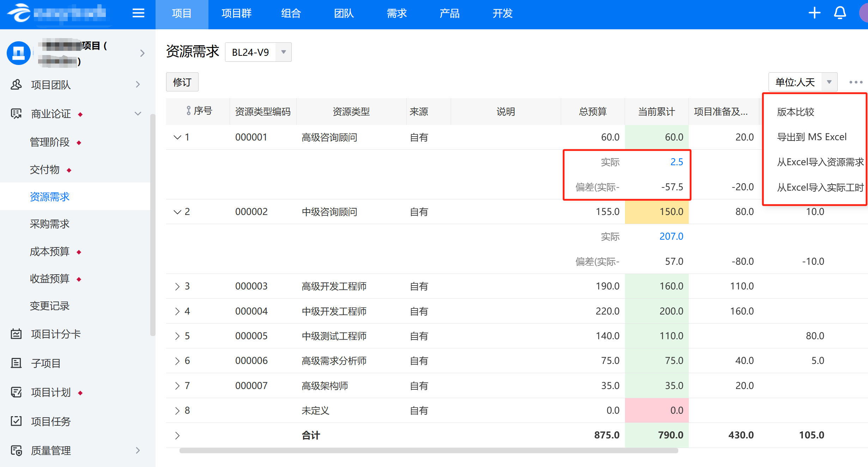Open the three-dots more options menu

click(856, 82)
